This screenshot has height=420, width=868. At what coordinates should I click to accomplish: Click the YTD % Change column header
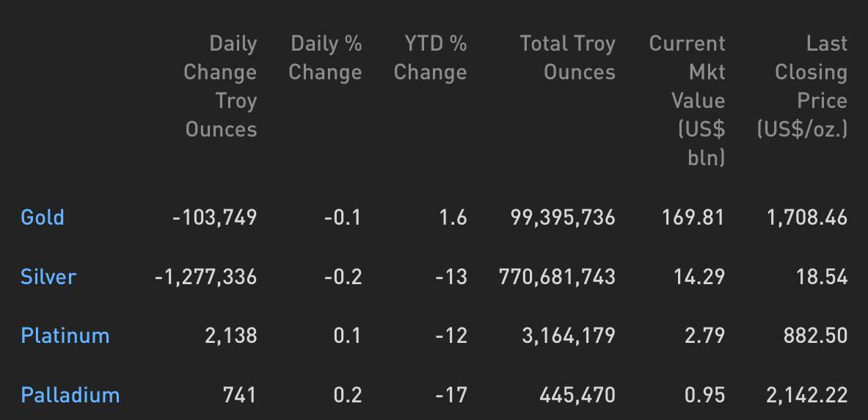click(x=430, y=57)
